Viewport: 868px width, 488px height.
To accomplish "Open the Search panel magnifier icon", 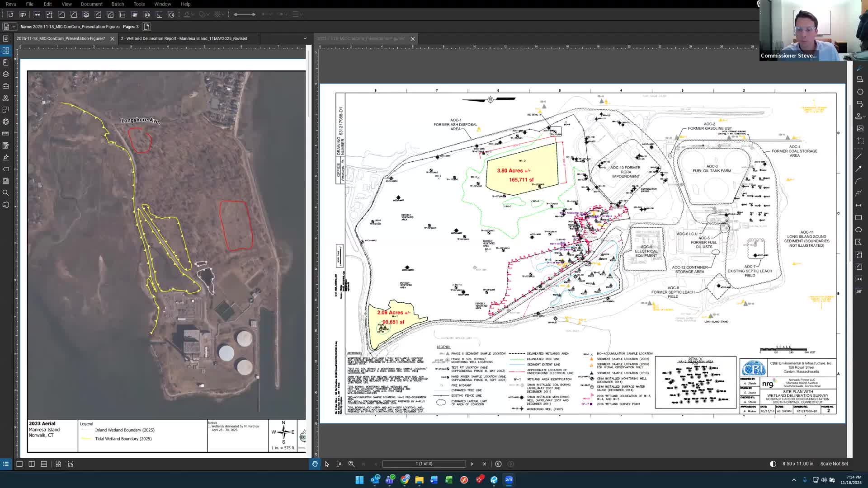I will pyautogui.click(x=6, y=193).
